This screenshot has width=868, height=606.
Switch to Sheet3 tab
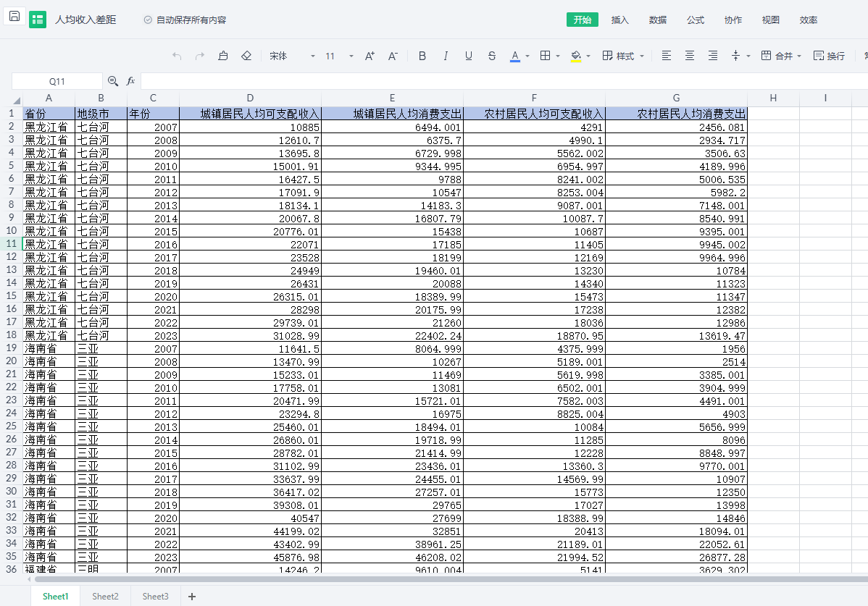(156, 596)
